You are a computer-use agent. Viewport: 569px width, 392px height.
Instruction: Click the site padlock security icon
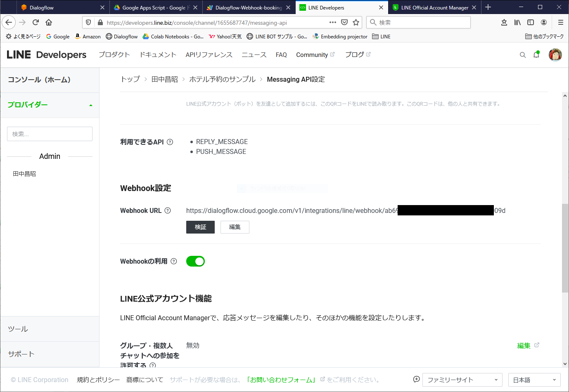point(100,22)
